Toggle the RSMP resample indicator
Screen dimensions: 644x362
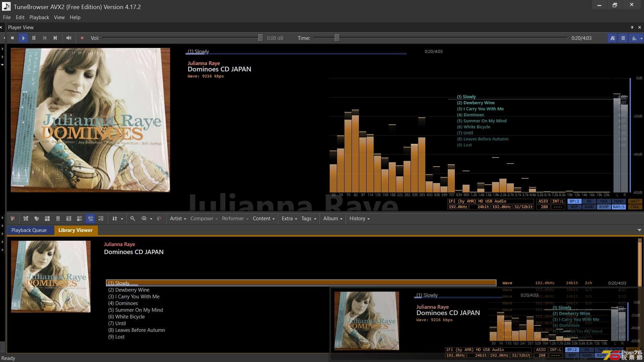coord(604,207)
